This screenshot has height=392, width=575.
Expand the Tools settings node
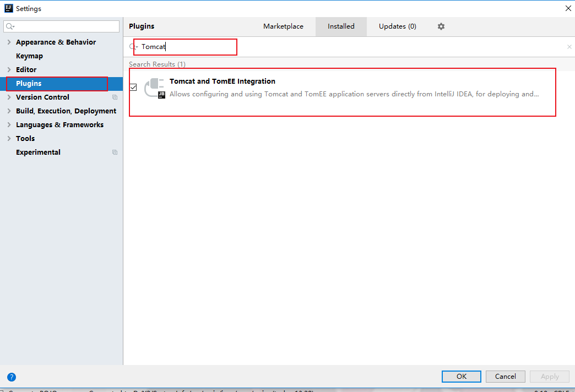pyautogui.click(x=9, y=138)
